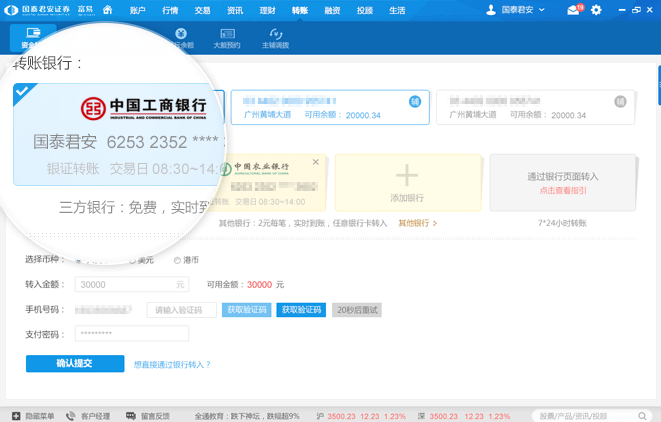Viewport: 661px width, 422px height.
Task: Click the 主辅调拨 toolbar icon
Action: pyautogui.click(x=275, y=39)
